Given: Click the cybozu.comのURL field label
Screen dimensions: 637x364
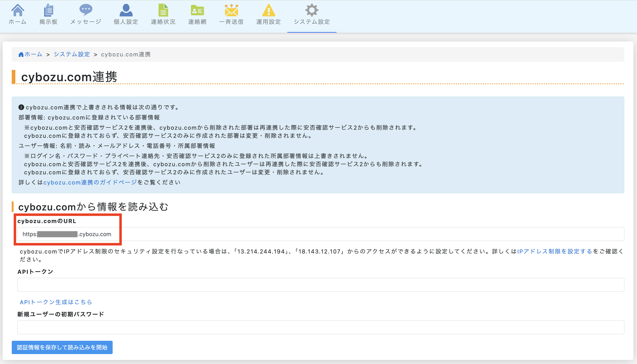Looking at the screenshot, I should 47,221.
